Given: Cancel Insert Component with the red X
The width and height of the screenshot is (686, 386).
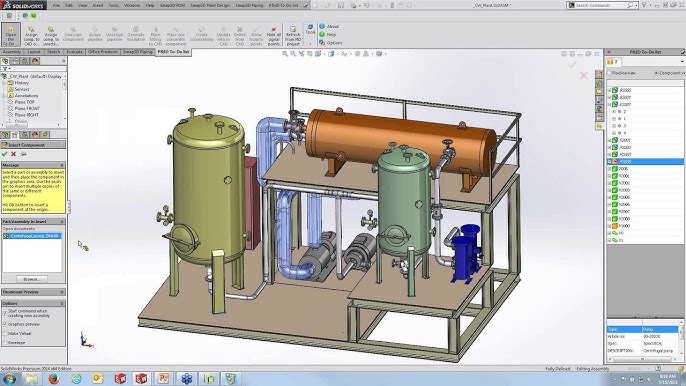Looking at the screenshot, I should 14,154.
